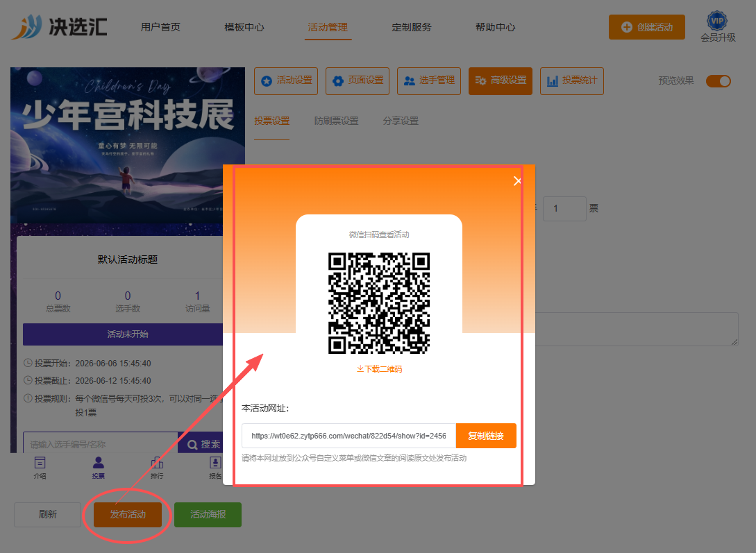The height and width of the screenshot is (553, 756).
Task: Click the 选手数 counter
Action: point(128,302)
